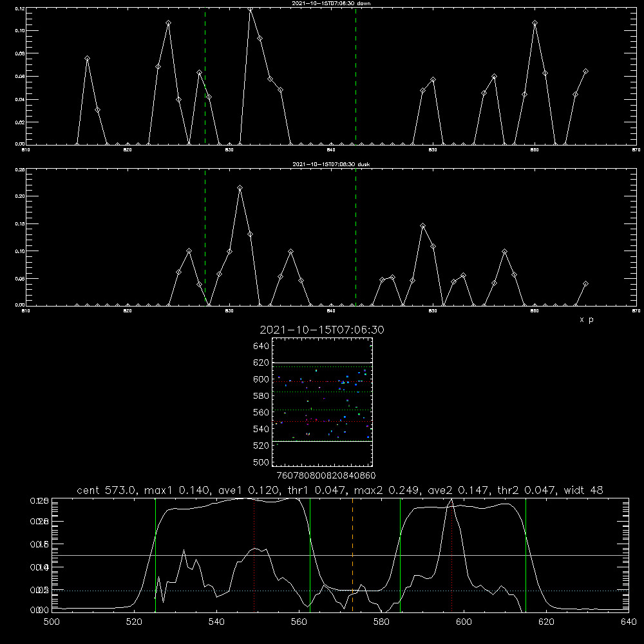The height and width of the screenshot is (644, 644).
Task: Select the 'widt 48' value in bottom title
Action: tap(583, 490)
